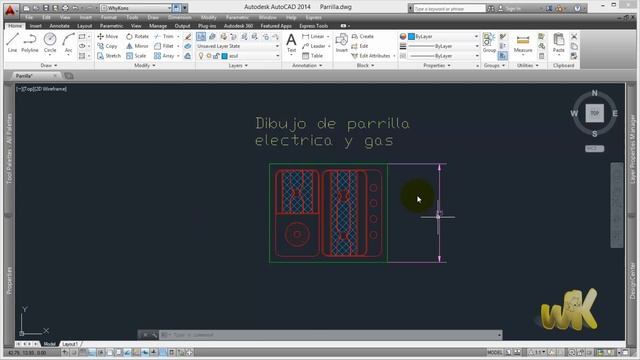This screenshot has height=360, width=640.
Task: Click the Edit Attributes button
Action: click(371, 56)
